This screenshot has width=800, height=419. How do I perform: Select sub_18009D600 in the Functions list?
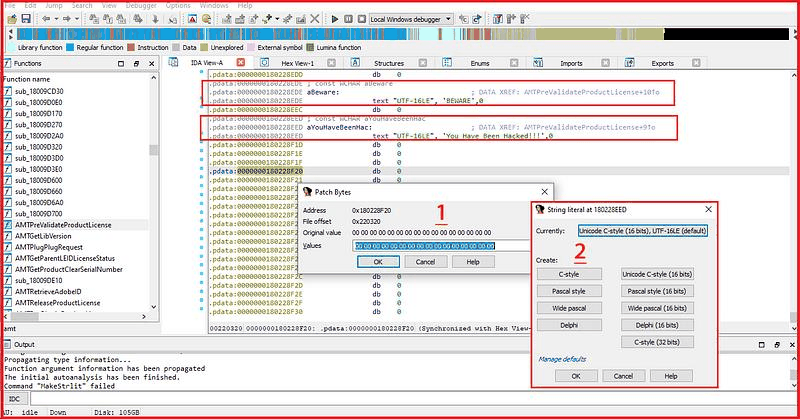click(x=39, y=180)
